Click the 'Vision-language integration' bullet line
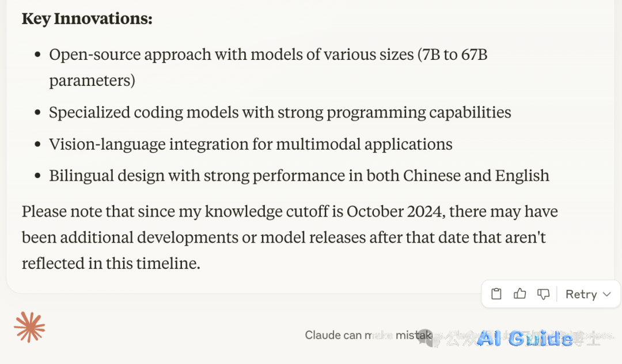Viewport: 622px width, 364px height. point(251,144)
